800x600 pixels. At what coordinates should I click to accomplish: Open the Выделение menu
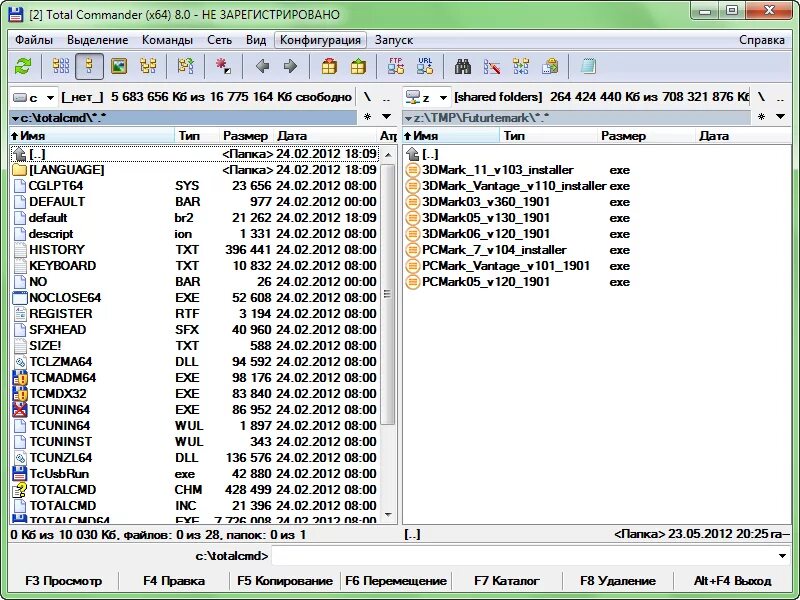pyautogui.click(x=97, y=40)
